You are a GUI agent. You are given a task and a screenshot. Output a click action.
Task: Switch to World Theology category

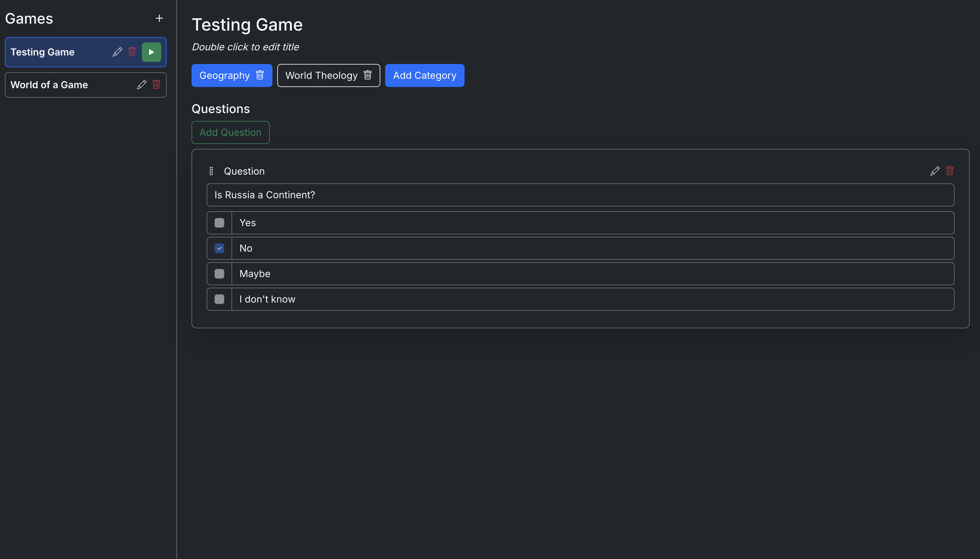pyautogui.click(x=321, y=75)
